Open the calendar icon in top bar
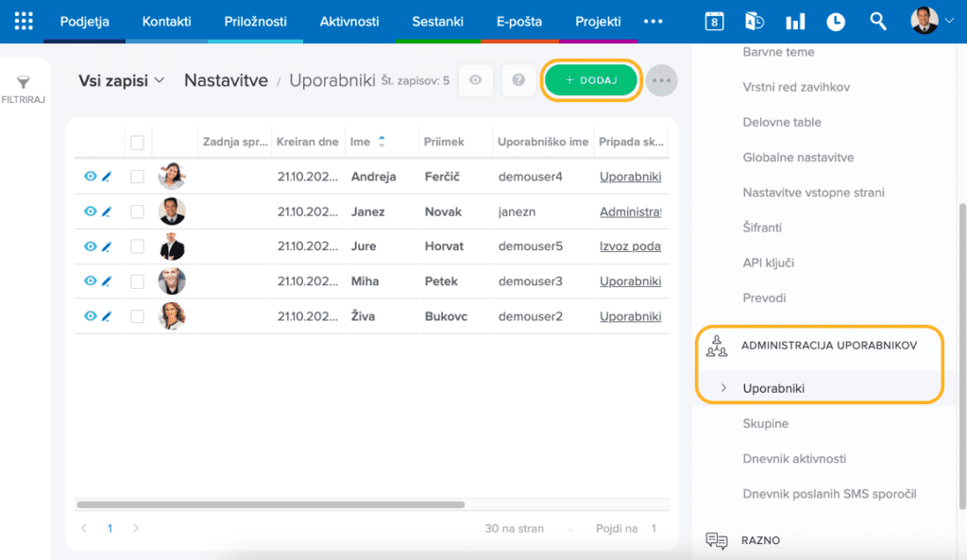 pyautogui.click(x=715, y=21)
